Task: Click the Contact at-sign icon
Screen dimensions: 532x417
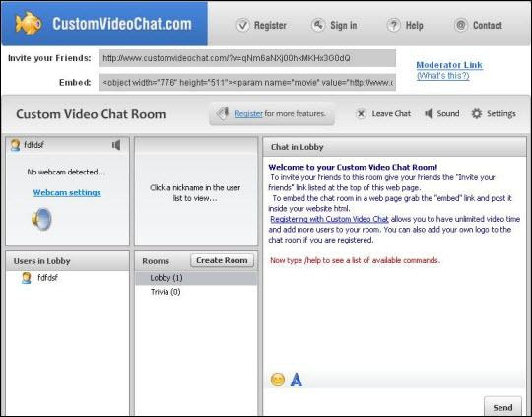Action: (461, 25)
